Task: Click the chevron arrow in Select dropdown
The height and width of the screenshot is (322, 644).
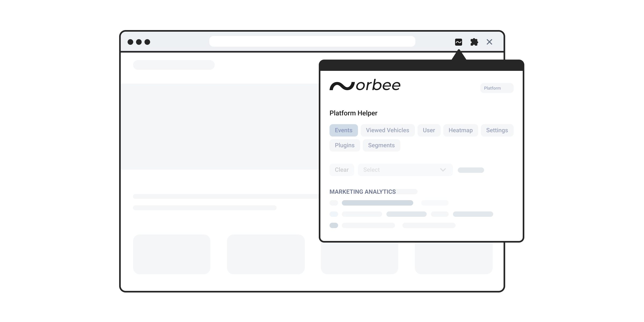Action: click(443, 170)
